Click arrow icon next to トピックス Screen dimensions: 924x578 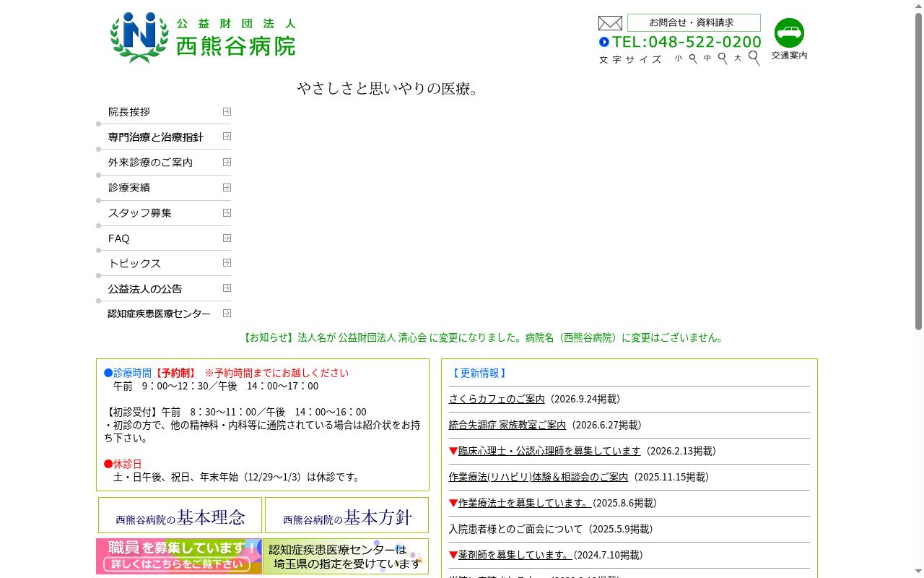[x=227, y=262]
